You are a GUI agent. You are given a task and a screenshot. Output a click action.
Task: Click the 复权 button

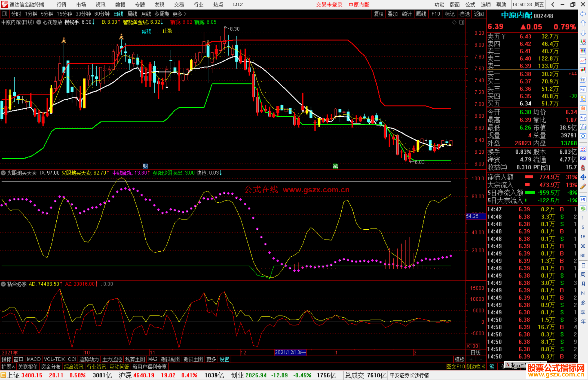point(379,14)
